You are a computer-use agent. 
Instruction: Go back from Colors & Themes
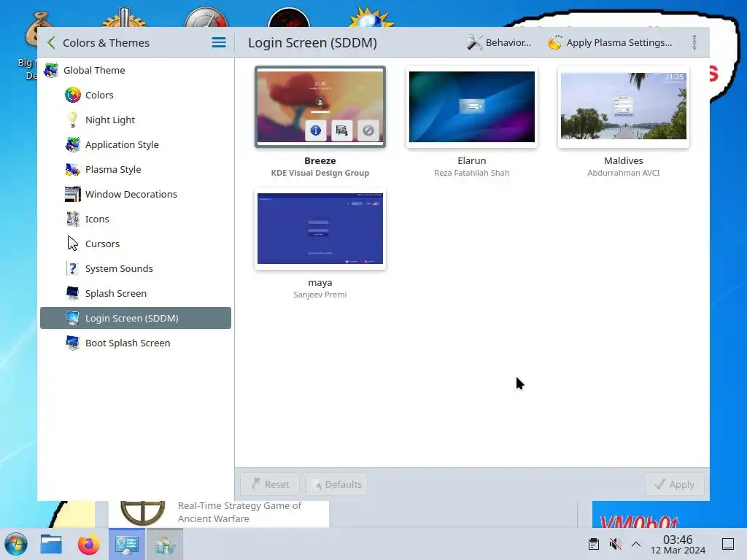coord(52,43)
